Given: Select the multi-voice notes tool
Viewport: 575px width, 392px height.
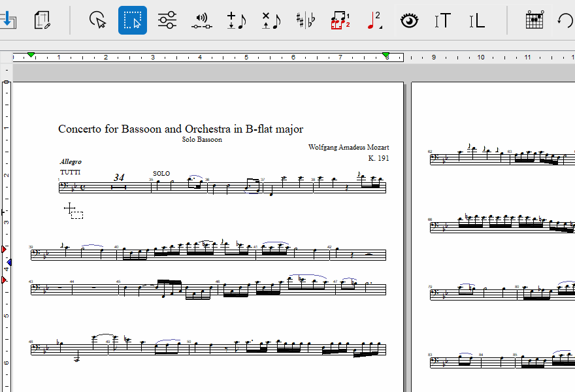Looking at the screenshot, I should 340,20.
